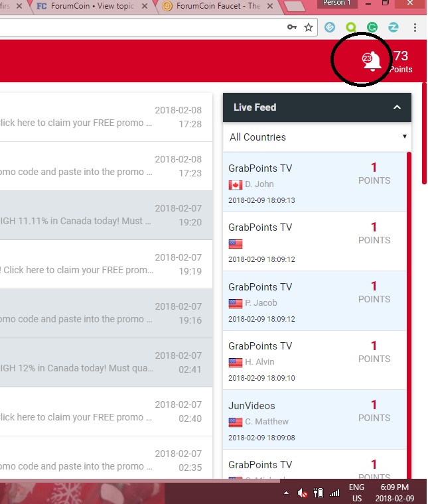Image resolution: width=428 pixels, height=504 pixels.
Task: Click P. Jacob user name
Action: coord(261,303)
